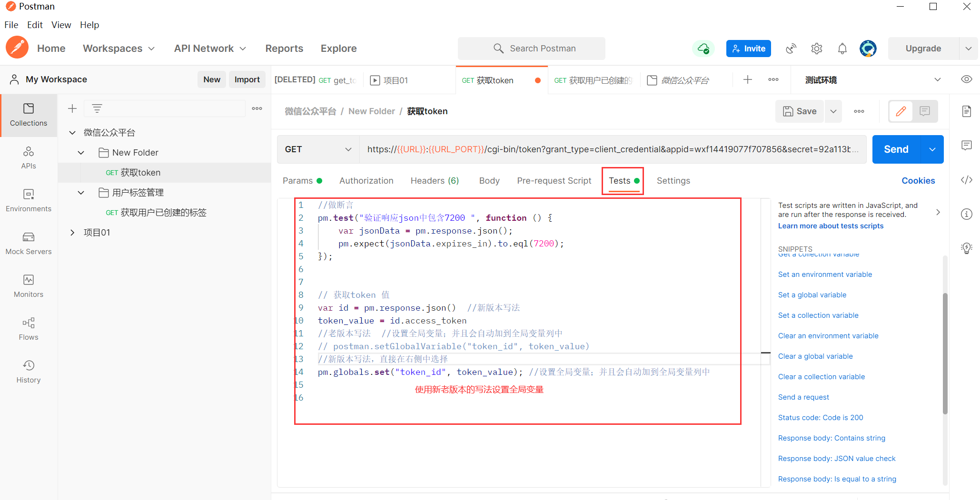Open the capture requests satellite icon

791,49
